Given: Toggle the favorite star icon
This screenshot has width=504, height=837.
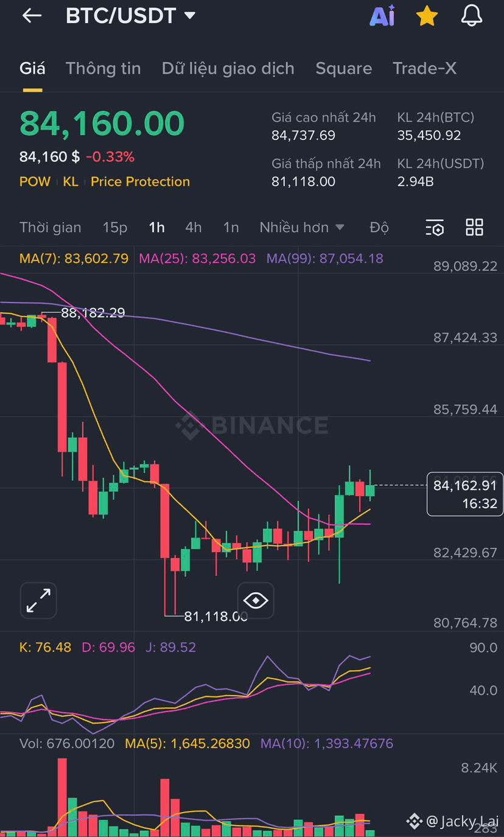Looking at the screenshot, I should point(427,16).
